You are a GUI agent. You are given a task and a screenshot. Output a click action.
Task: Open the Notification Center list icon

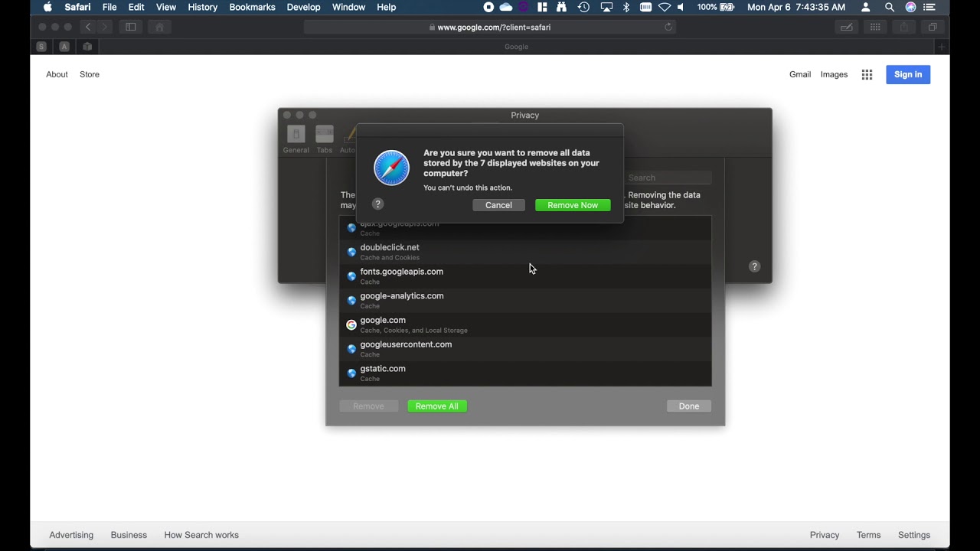point(931,7)
